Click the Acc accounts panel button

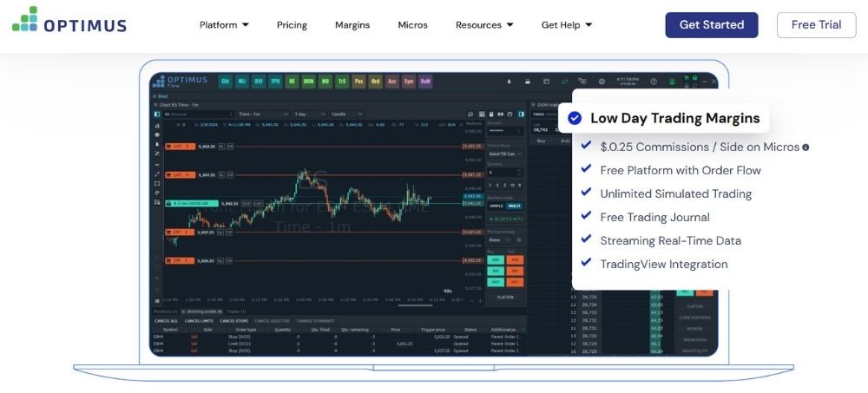391,82
